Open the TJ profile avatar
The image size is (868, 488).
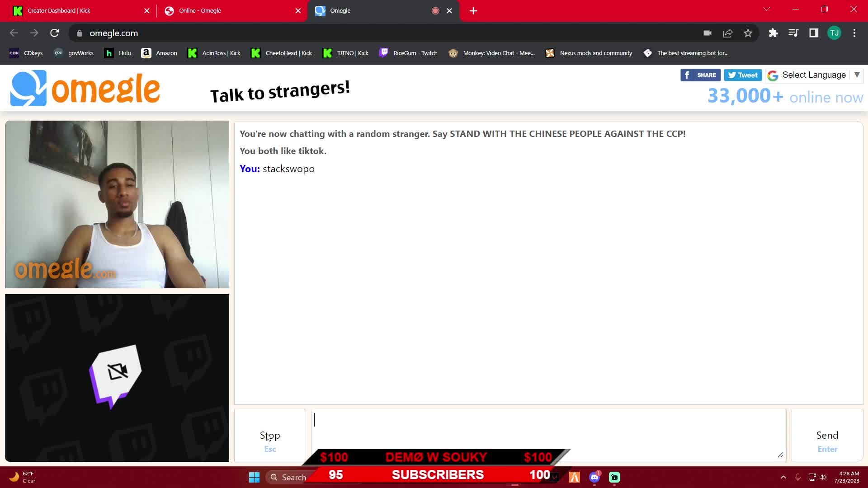(834, 33)
